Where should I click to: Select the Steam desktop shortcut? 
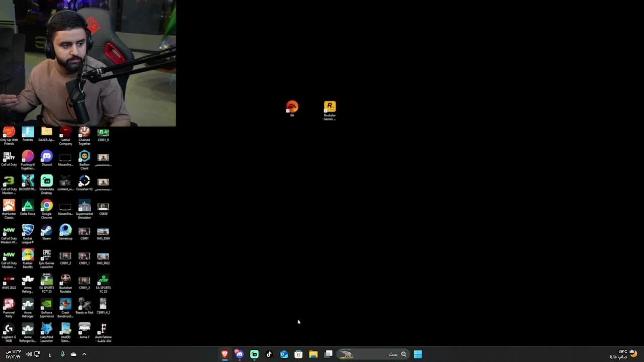[x=47, y=233]
